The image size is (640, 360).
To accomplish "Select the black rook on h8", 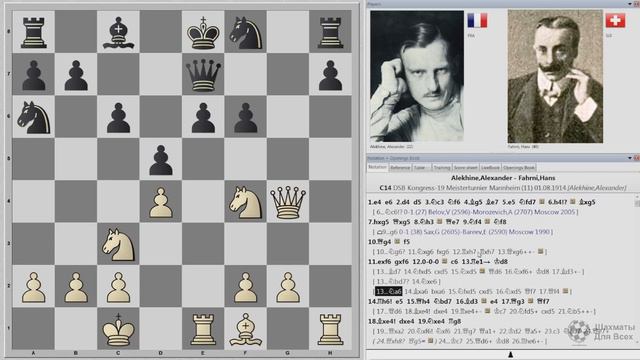I will coord(330,33).
